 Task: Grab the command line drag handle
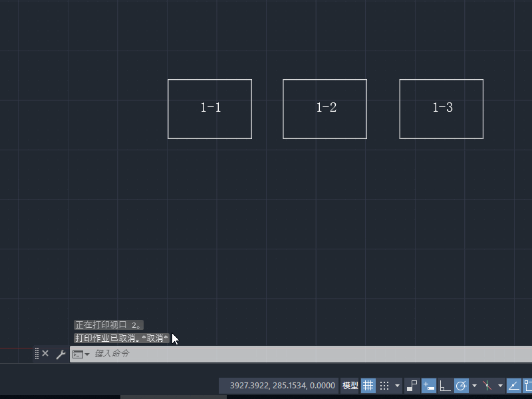pos(37,354)
